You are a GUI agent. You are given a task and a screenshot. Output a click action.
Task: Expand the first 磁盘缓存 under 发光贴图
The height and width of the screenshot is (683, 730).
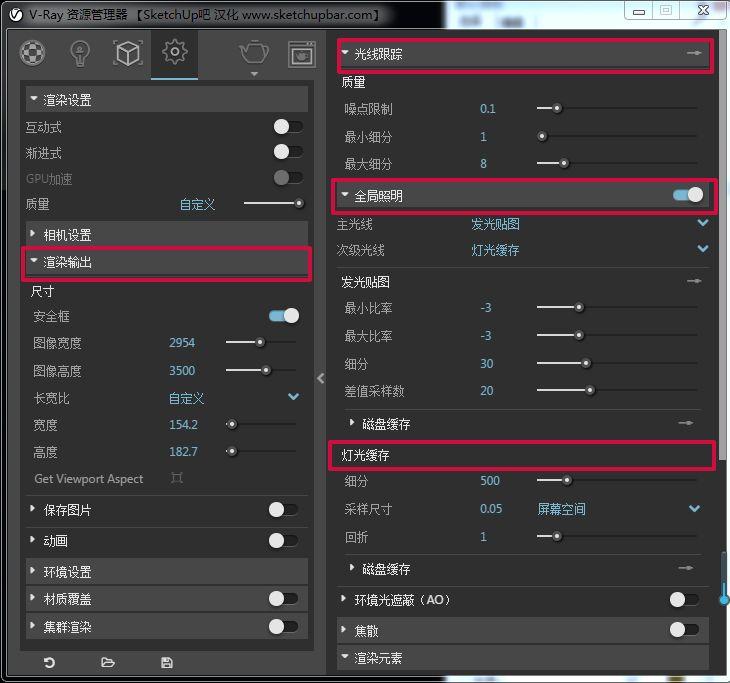click(x=352, y=422)
